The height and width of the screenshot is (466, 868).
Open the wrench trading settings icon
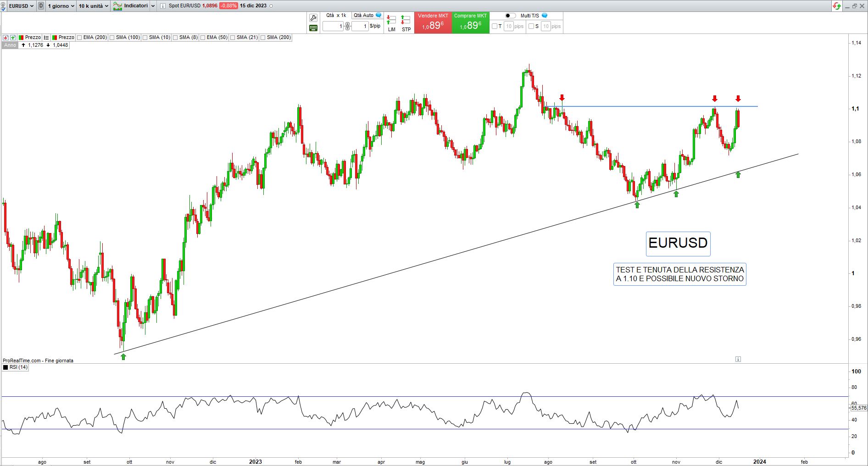pyautogui.click(x=313, y=18)
